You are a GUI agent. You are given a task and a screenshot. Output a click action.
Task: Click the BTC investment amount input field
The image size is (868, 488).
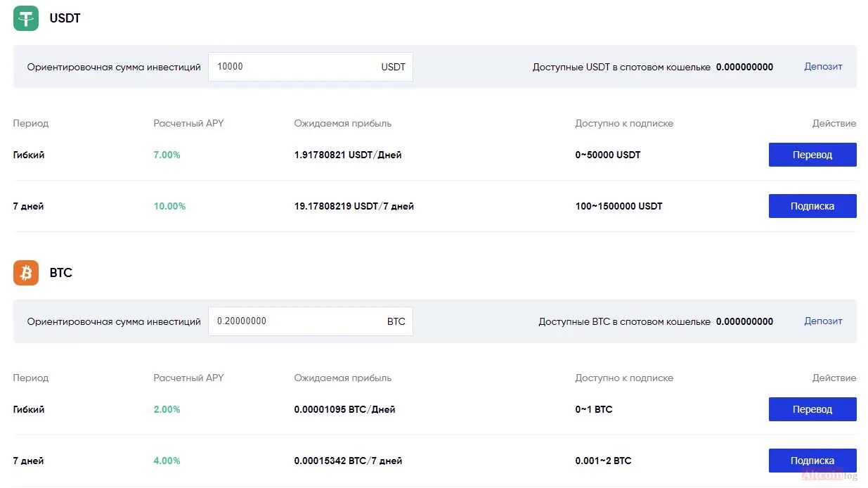tap(311, 321)
